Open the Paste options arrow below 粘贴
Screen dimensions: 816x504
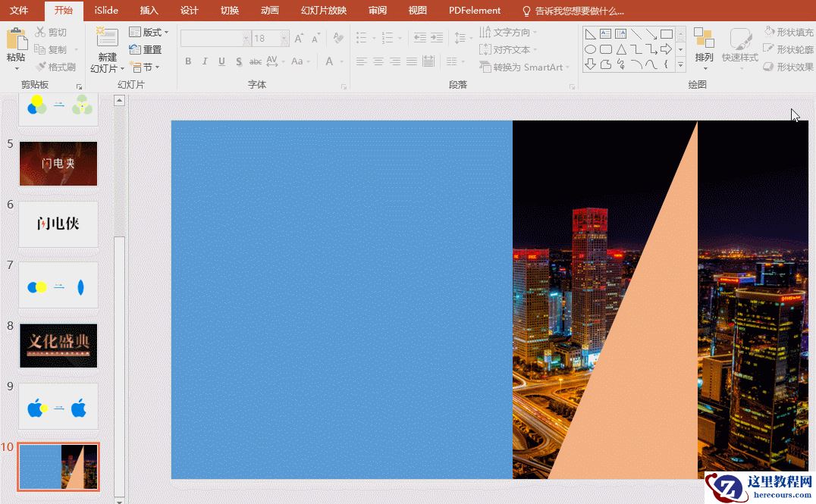coord(16,69)
